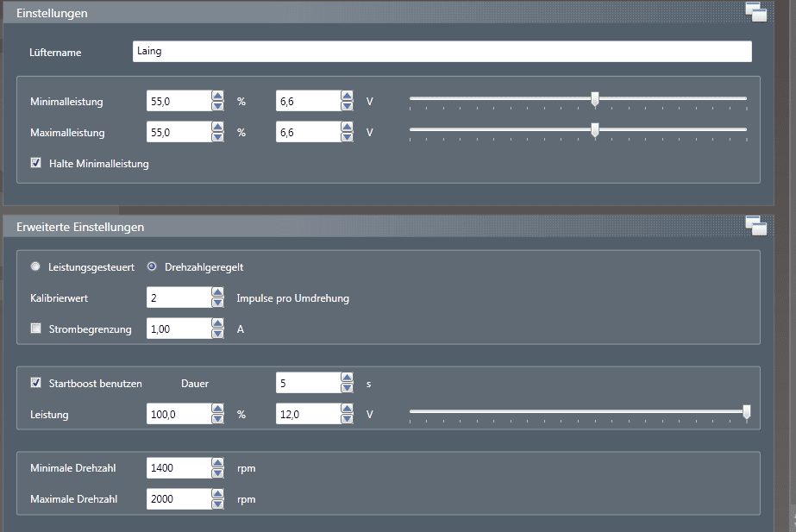Screen dimensions: 796x532
Task: Decrease Startboost Dauer seconds down arrow
Action: 347,388
